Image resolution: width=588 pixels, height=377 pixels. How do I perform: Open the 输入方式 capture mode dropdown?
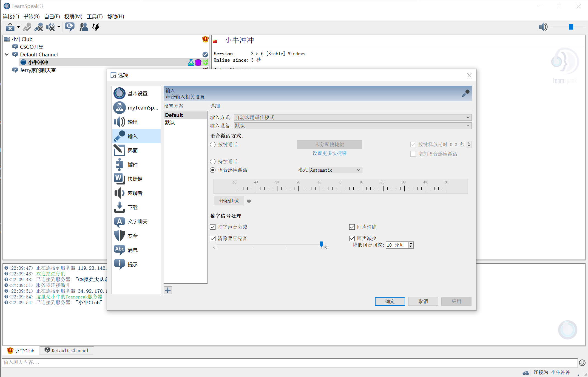tap(352, 117)
